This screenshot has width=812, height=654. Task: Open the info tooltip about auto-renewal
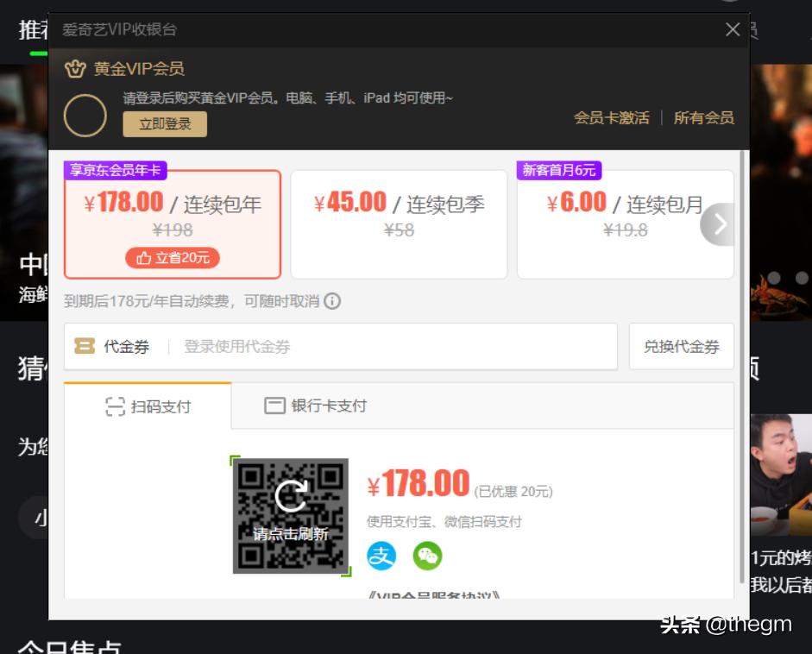332,301
